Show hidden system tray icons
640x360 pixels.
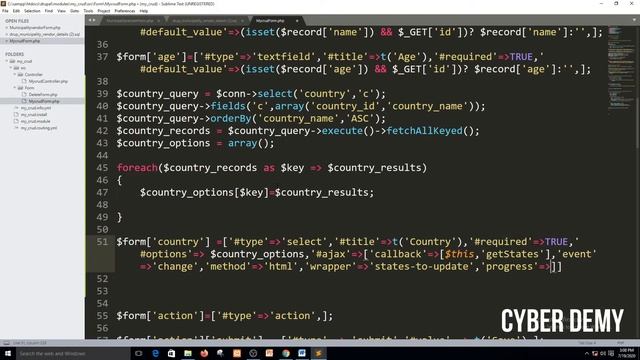point(587,353)
